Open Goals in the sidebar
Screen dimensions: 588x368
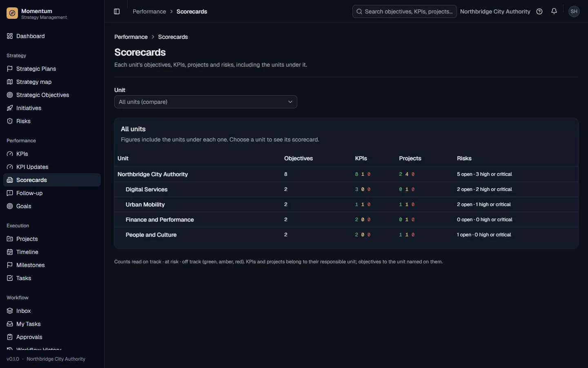52,206
